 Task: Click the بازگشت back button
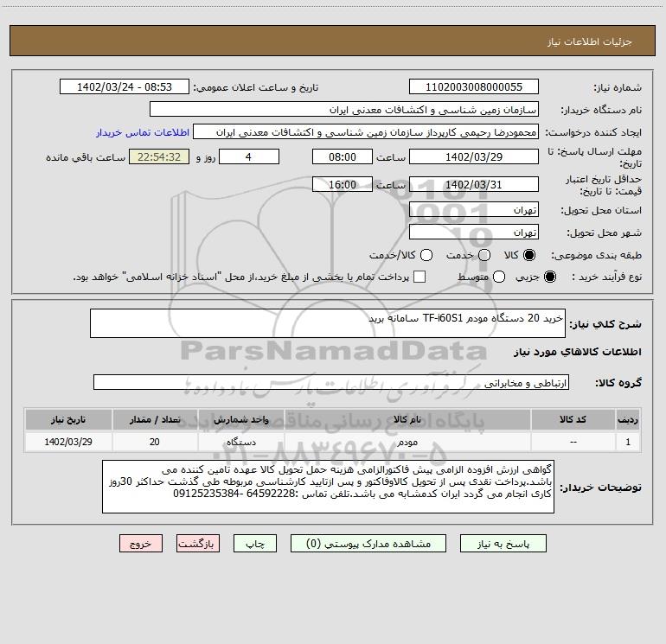[x=198, y=544]
